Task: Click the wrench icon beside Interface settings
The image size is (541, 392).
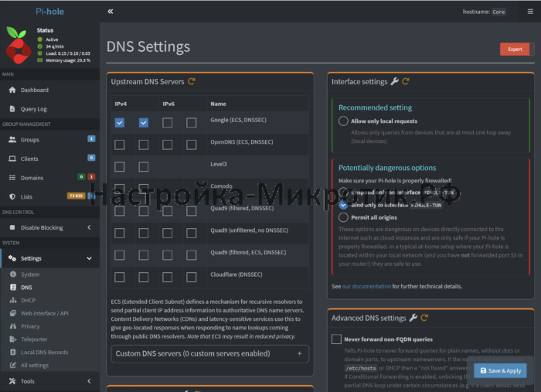Action: pyautogui.click(x=394, y=81)
